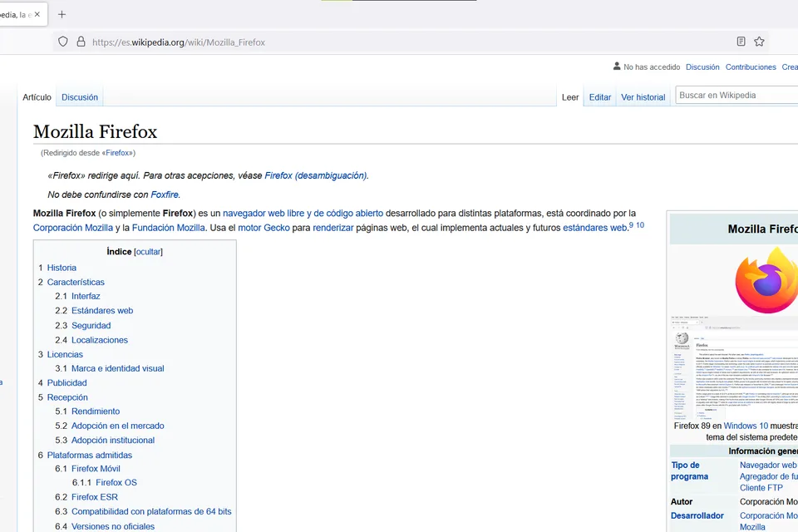Jump to section 4 Publicidad
Screen dimensions: 798x532
tap(66, 383)
